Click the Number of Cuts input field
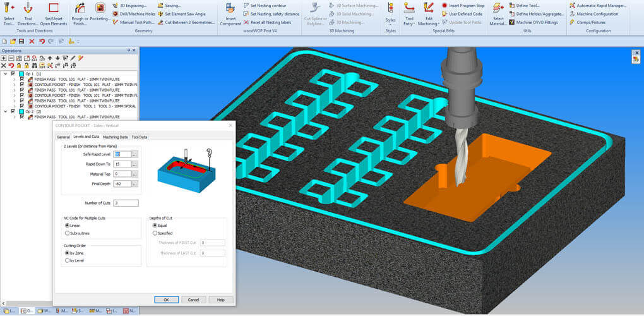 [126, 203]
